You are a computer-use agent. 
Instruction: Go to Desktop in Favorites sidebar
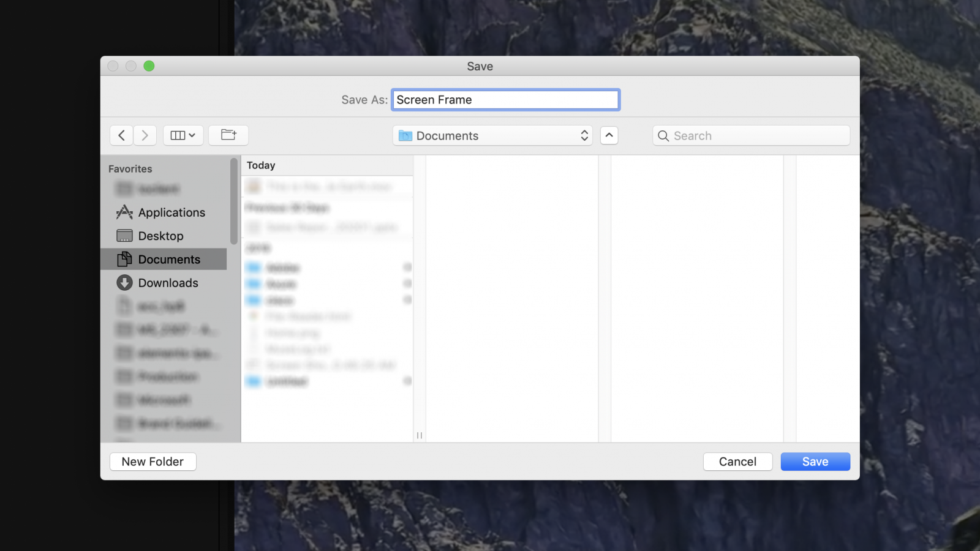(160, 236)
